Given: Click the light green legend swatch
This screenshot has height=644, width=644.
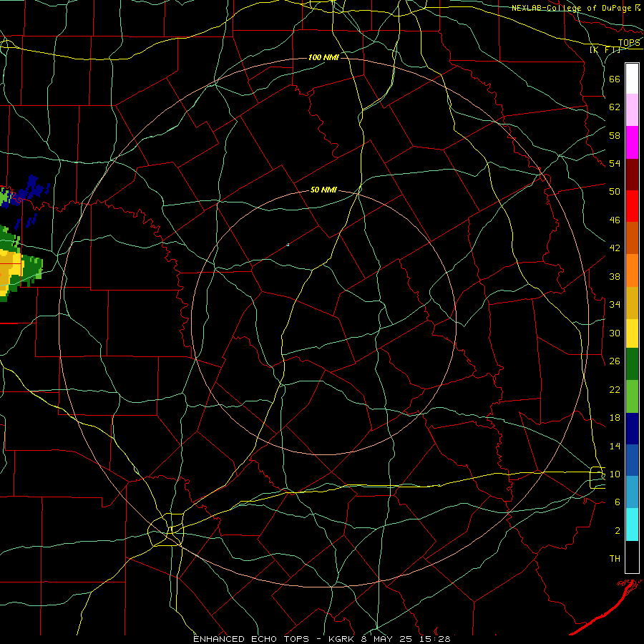Looking at the screenshot, I should pos(632,396).
